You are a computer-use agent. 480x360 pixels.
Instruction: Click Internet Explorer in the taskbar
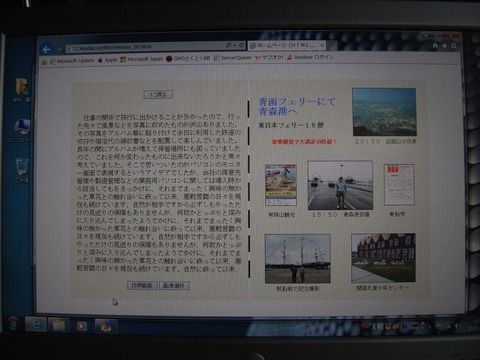(x=36, y=324)
